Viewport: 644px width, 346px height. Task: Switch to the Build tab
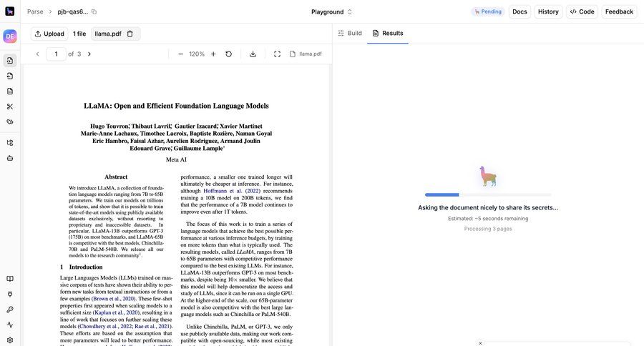pyautogui.click(x=349, y=33)
